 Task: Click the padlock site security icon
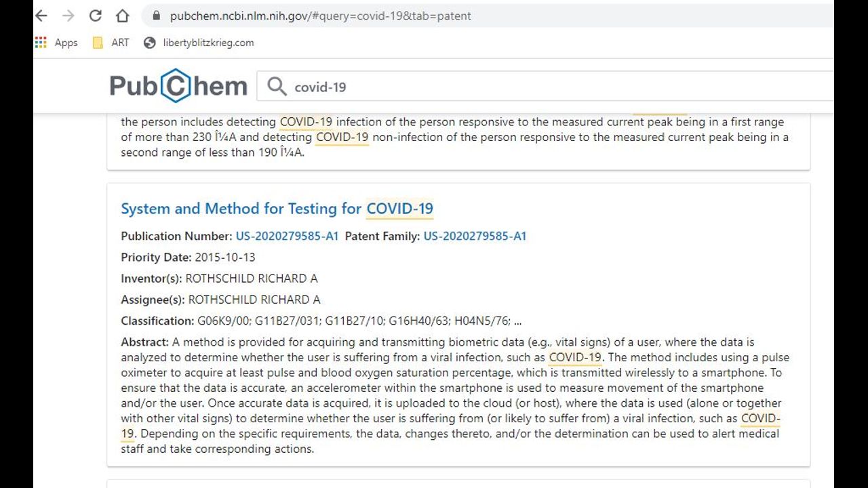pyautogui.click(x=157, y=16)
